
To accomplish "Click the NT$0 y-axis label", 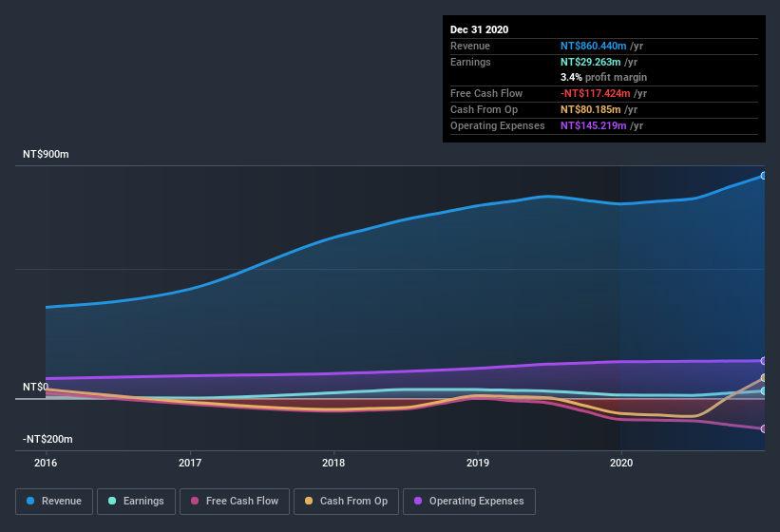I will tap(36, 387).
